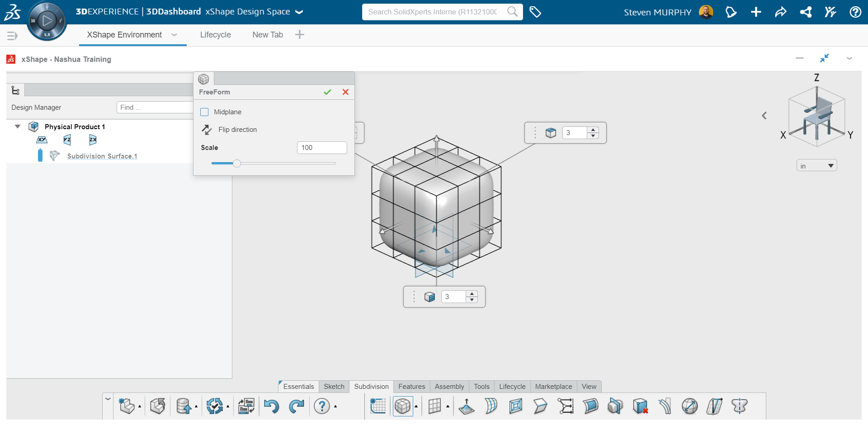868x425 pixels.
Task: Click Steven MURPHY profile avatar
Action: (x=706, y=12)
